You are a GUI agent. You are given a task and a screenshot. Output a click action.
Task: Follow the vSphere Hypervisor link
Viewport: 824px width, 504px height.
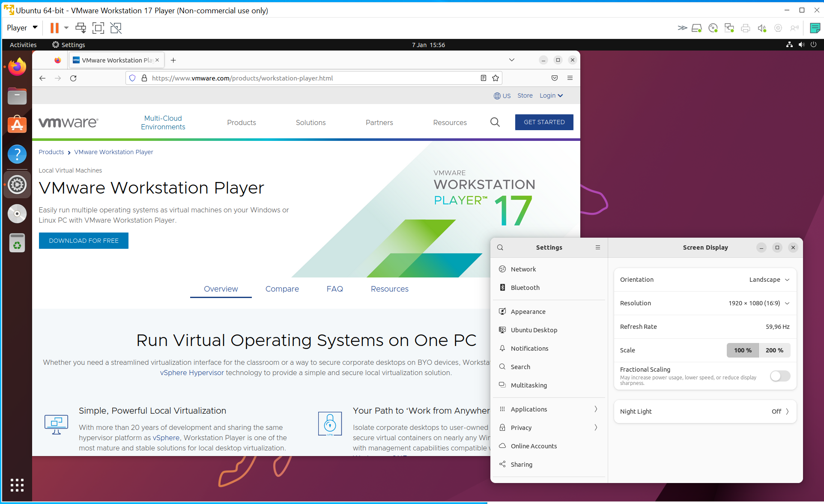coord(192,373)
